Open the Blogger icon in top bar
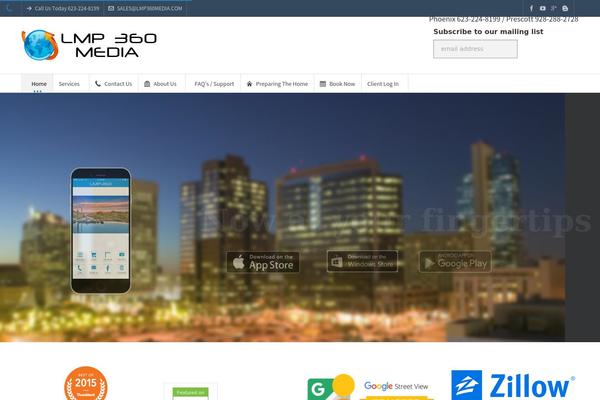Screen dimensions: 600x400 tap(565, 8)
